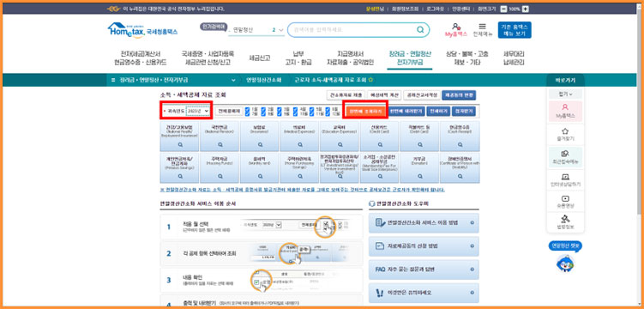The height and width of the screenshot is (309, 644).
Task: Open My홈택스 icon in the header
Action: click(456, 30)
